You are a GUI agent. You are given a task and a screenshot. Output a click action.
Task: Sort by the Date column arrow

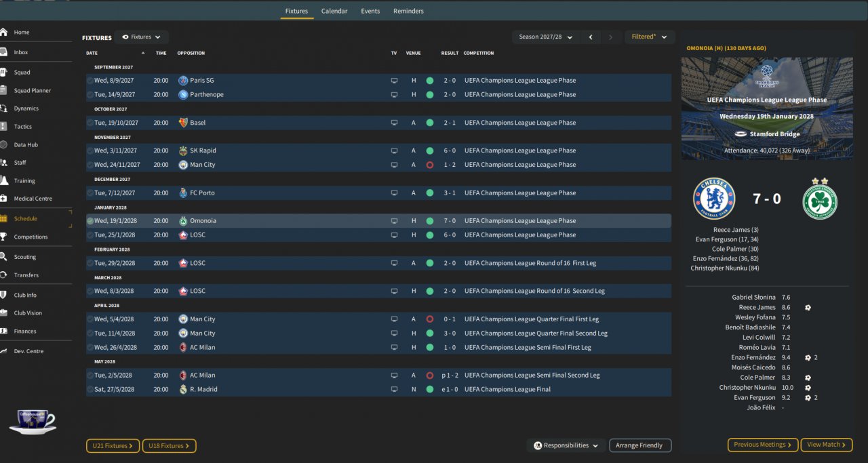(x=143, y=53)
